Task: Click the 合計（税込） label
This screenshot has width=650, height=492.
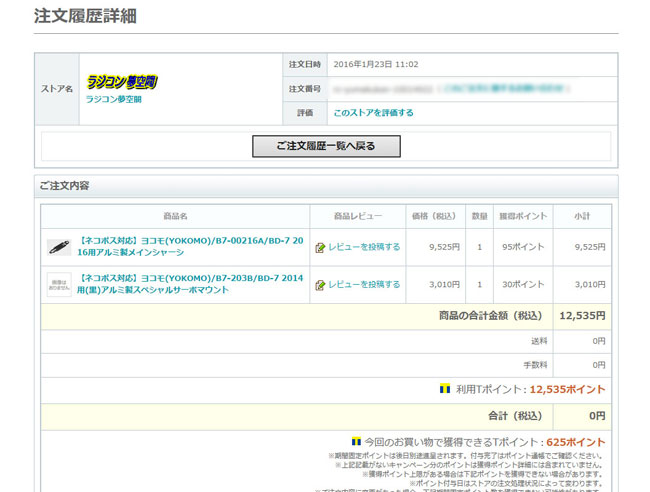Action: click(x=515, y=416)
